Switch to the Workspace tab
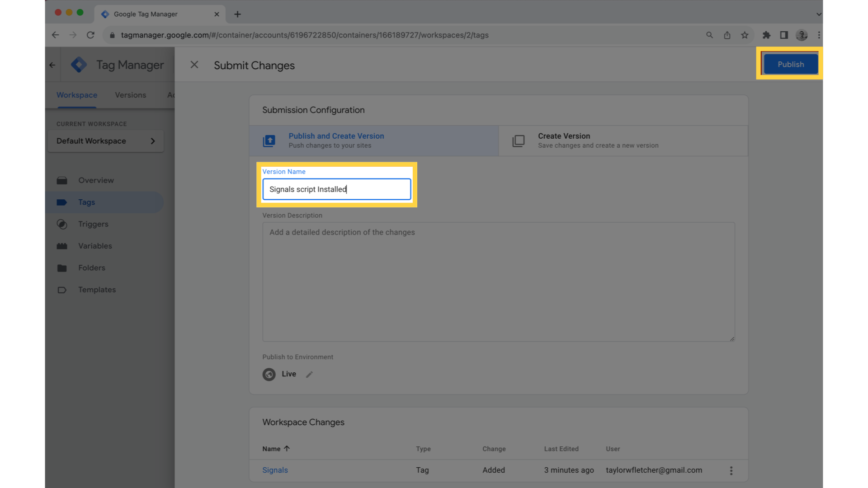868x488 pixels. tap(77, 95)
